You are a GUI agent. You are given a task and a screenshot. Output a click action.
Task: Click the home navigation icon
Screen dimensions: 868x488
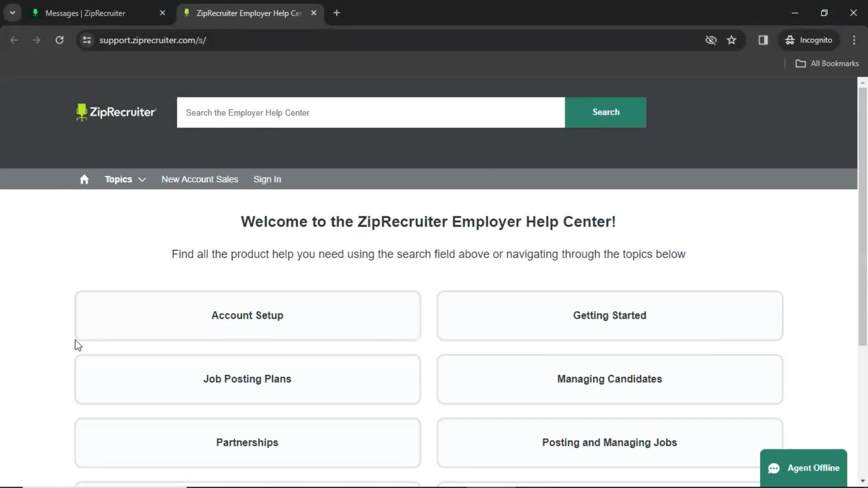[84, 179]
